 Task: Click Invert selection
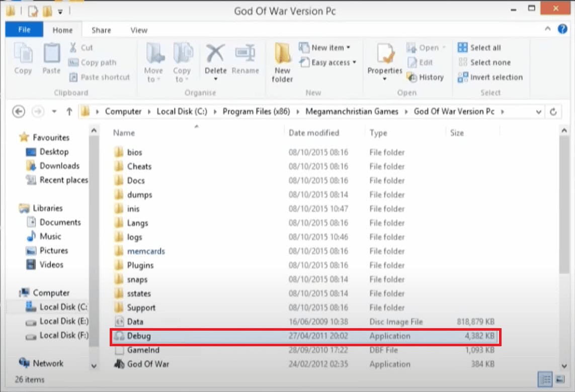(x=490, y=77)
